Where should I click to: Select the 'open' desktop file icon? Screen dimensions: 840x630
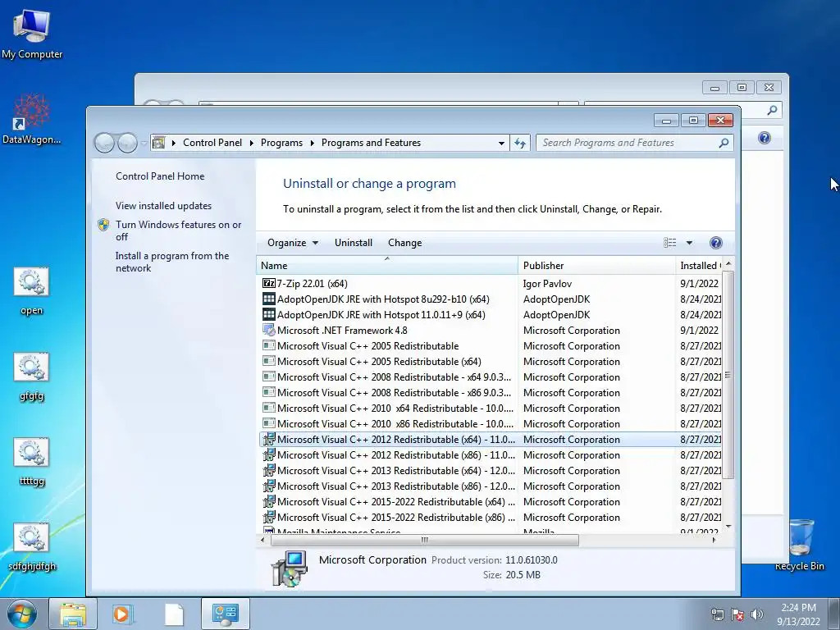31,291
